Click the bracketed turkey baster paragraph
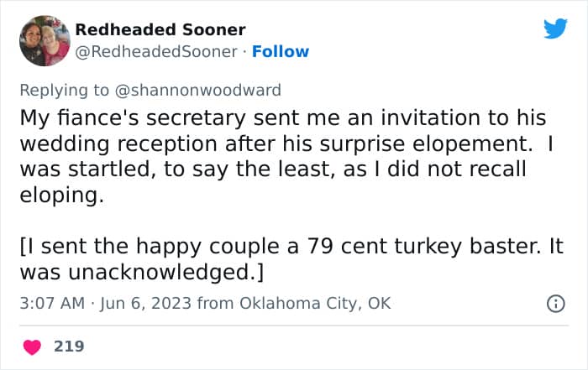 [x=286, y=259]
